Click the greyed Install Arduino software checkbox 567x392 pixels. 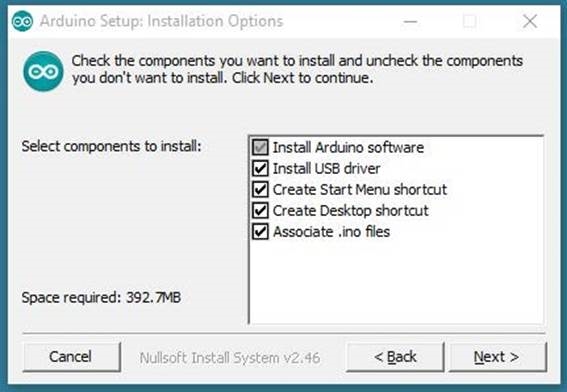260,147
